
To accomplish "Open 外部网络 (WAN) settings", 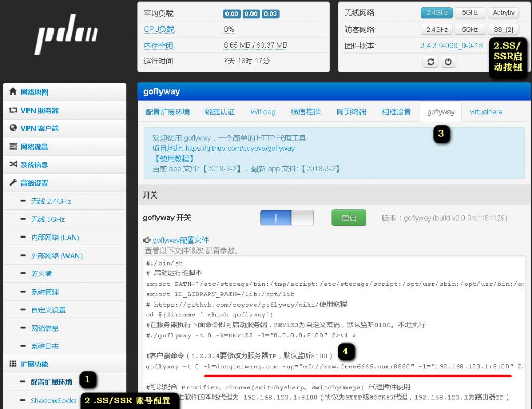I will tap(57, 256).
